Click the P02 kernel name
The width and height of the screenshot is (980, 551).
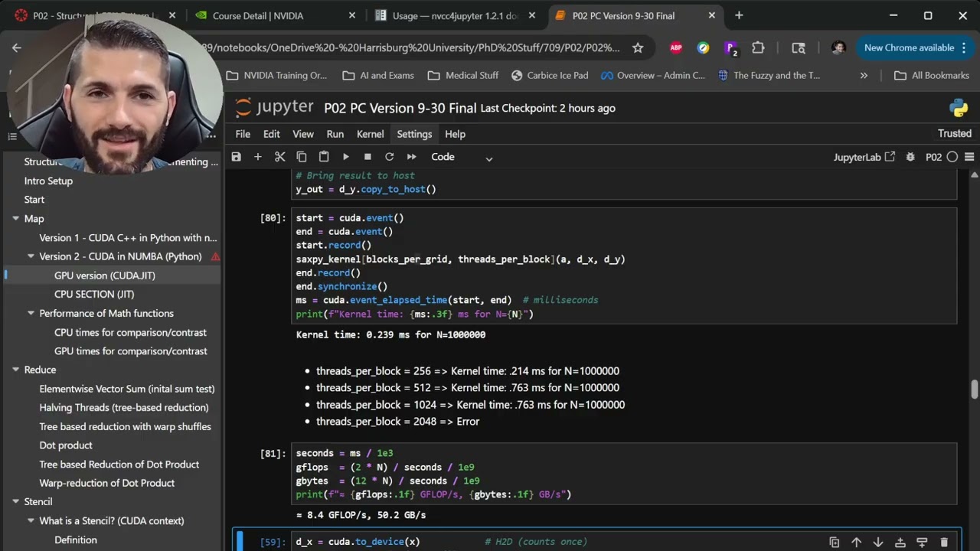933,157
